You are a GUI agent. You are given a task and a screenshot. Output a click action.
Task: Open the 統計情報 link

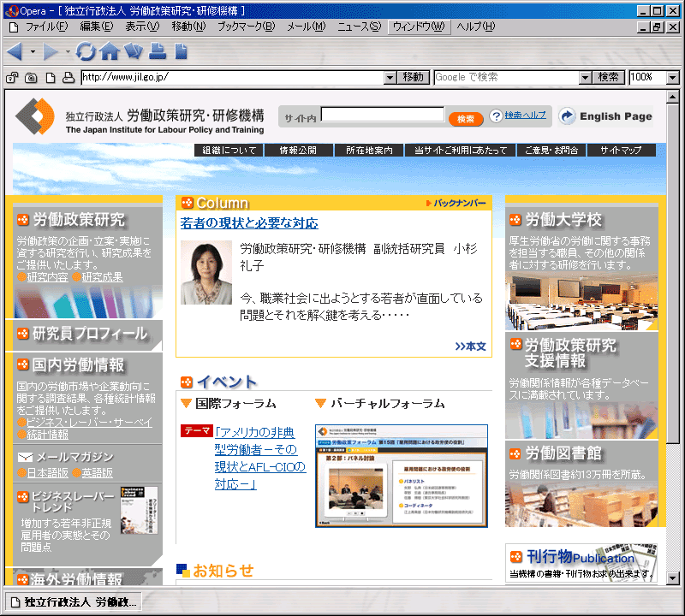47,435
